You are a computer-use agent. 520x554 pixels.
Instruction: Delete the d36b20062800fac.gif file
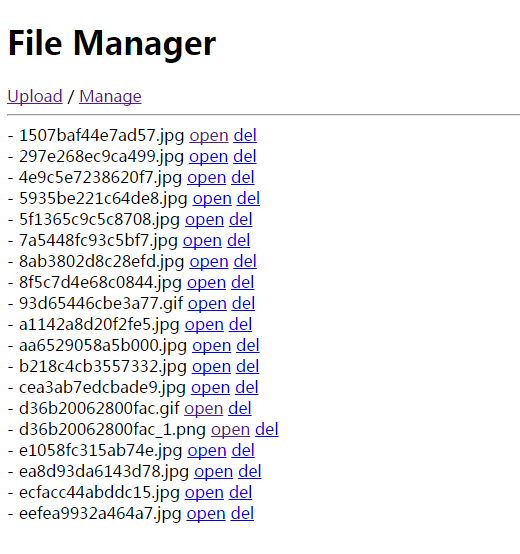(240, 409)
